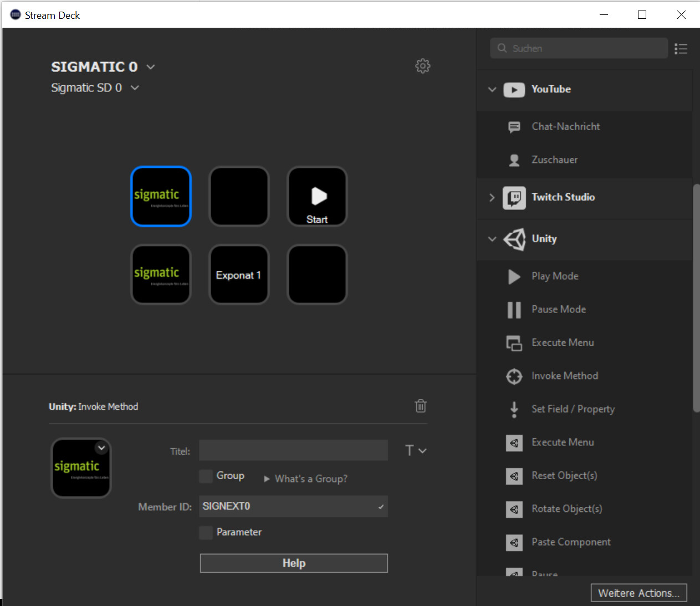700x606 pixels.
Task: Click the Reset Object(s) icon
Action: pos(514,476)
